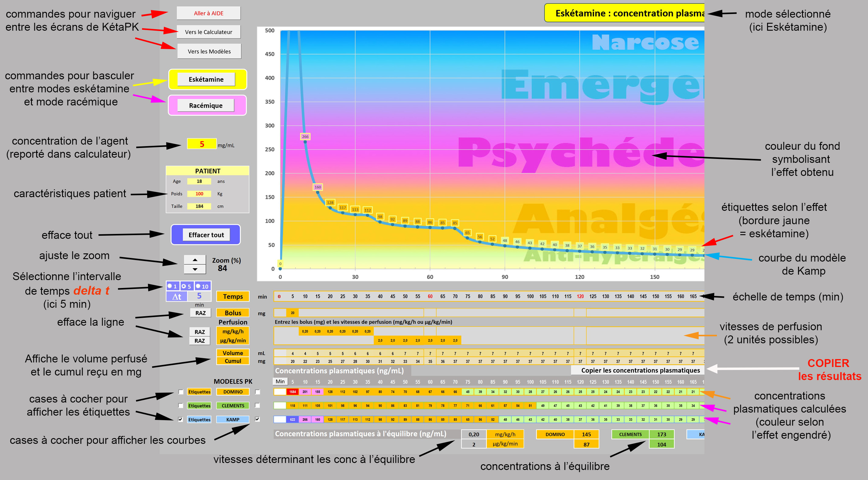Select the red 1684 DOMINO concentration cell
Viewport: 868px width, 480px height.
tap(292, 392)
